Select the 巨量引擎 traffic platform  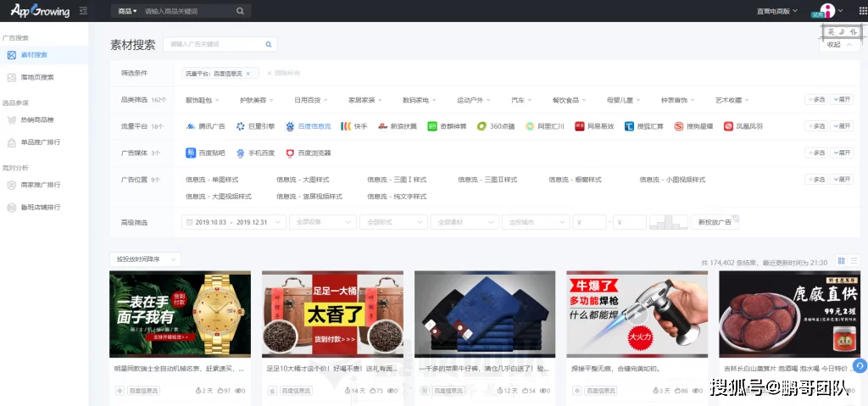(x=255, y=126)
